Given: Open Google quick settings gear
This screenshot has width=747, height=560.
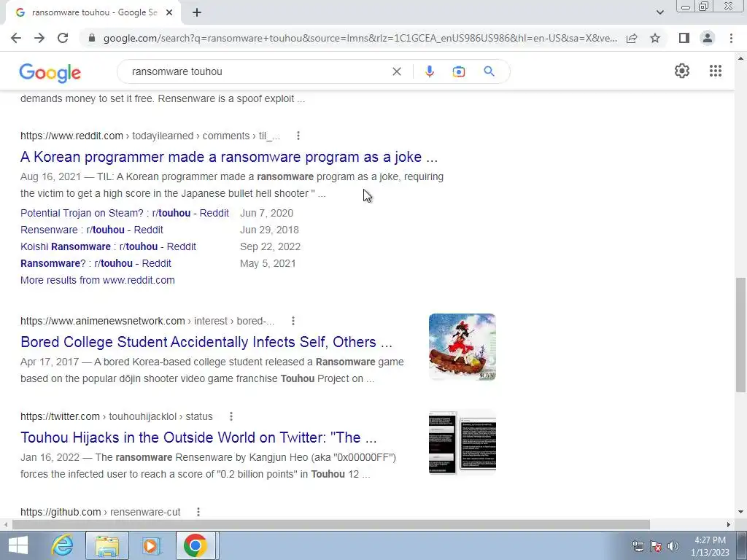Looking at the screenshot, I should [682, 71].
